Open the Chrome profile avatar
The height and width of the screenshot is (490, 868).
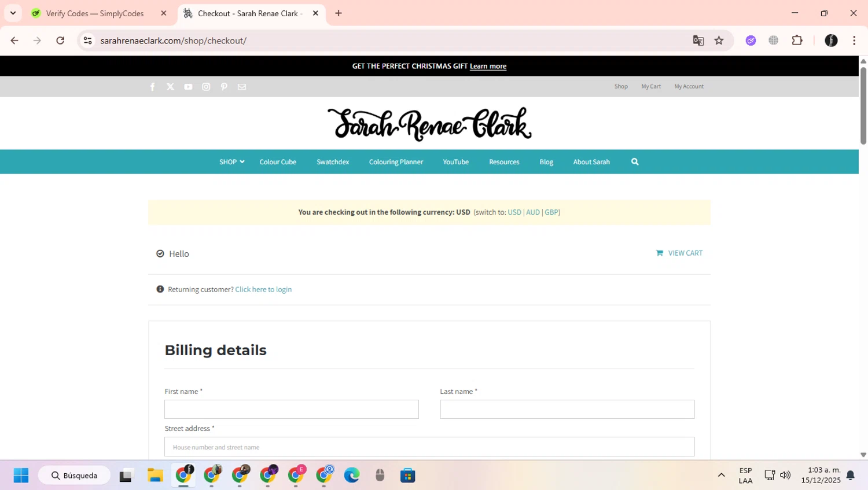[831, 40]
